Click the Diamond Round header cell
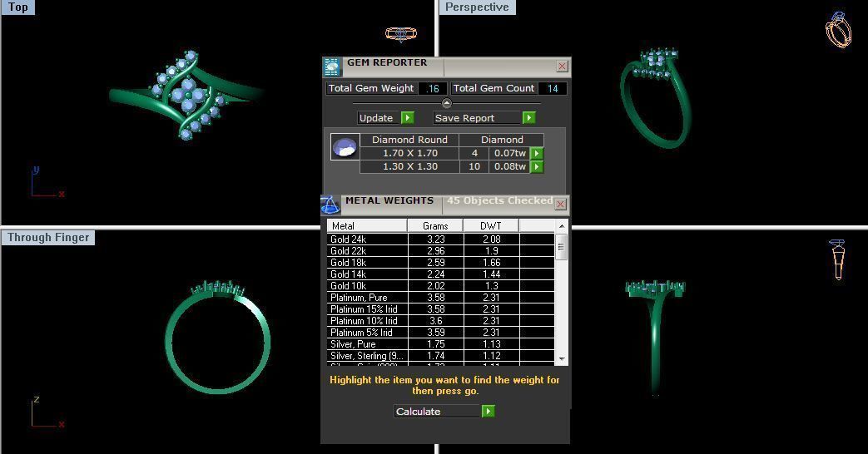The width and height of the screenshot is (868, 454). point(409,140)
